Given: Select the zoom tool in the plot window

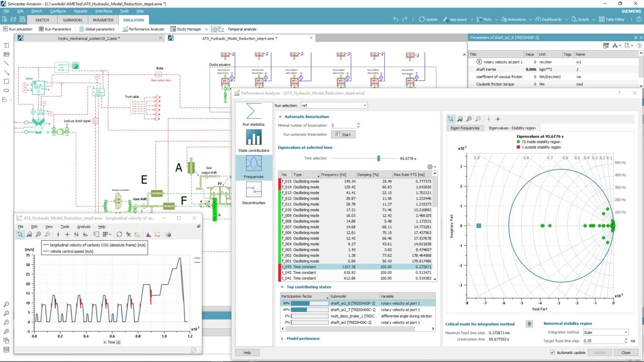Looking at the screenshot, I should pyautogui.click(x=28, y=234).
